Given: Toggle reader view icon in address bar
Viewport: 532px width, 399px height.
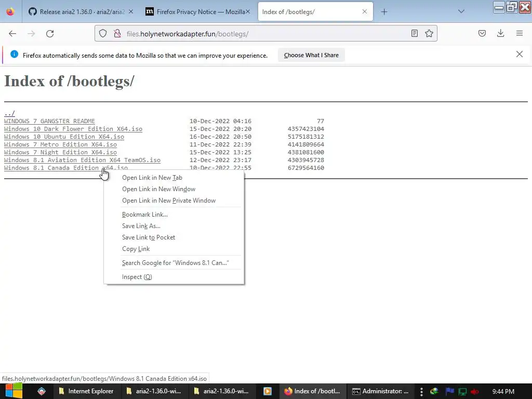Looking at the screenshot, I should click(x=414, y=33).
